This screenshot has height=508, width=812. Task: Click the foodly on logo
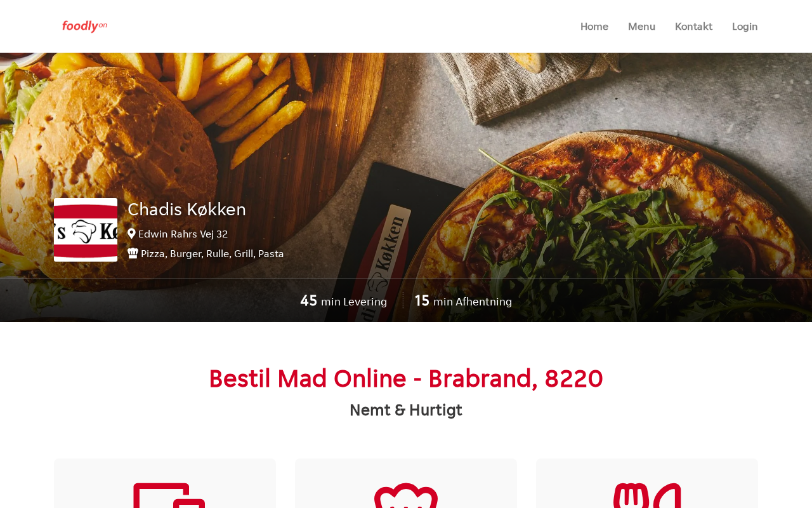(x=84, y=26)
